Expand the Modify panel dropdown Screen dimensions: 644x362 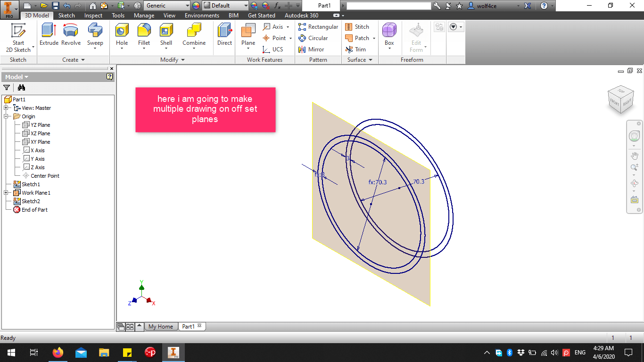pyautogui.click(x=173, y=60)
